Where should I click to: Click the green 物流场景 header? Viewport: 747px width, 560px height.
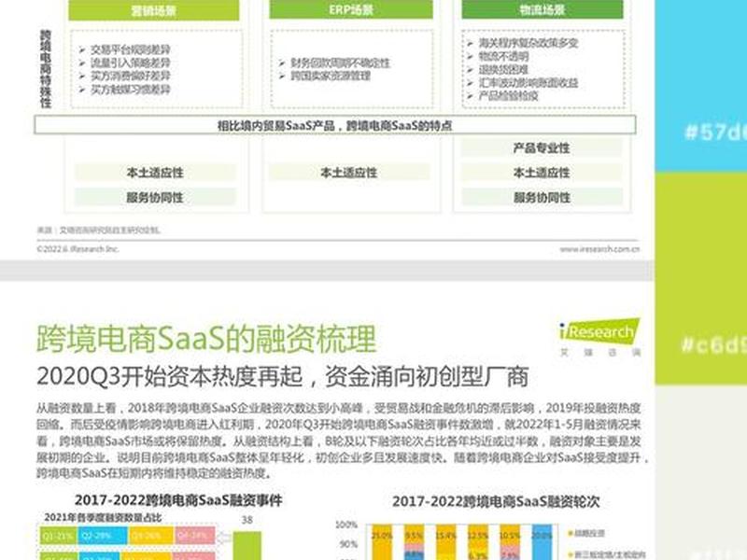click(x=543, y=9)
